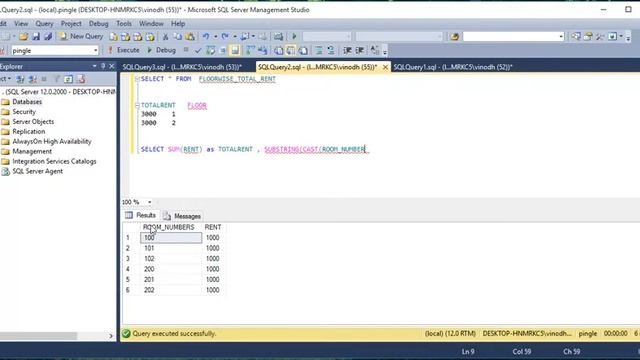Copy selection using the toolbar Copy icon
640x360 pixels.
pyautogui.click(x=178, y=37)
